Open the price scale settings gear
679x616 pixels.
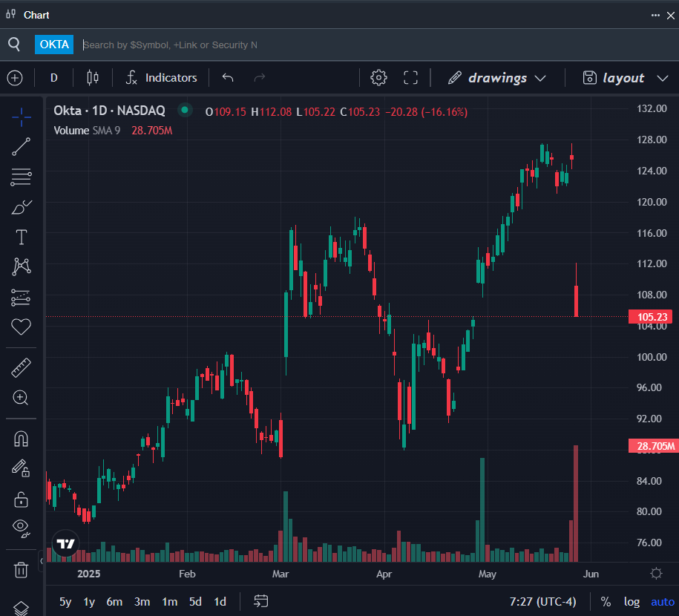tap(656, 574)
